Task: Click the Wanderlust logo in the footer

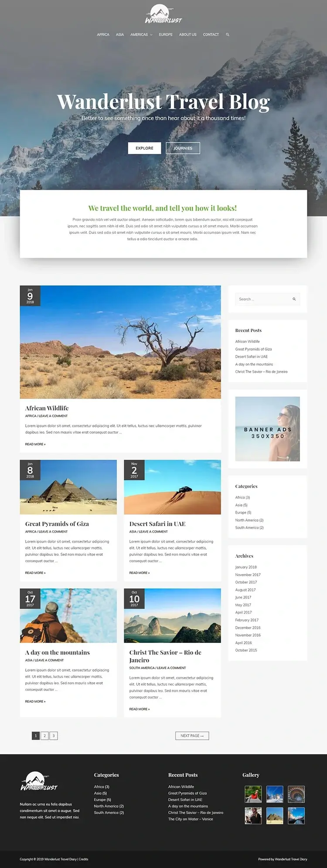Action: pyautogui.click(x=39, y=782)
